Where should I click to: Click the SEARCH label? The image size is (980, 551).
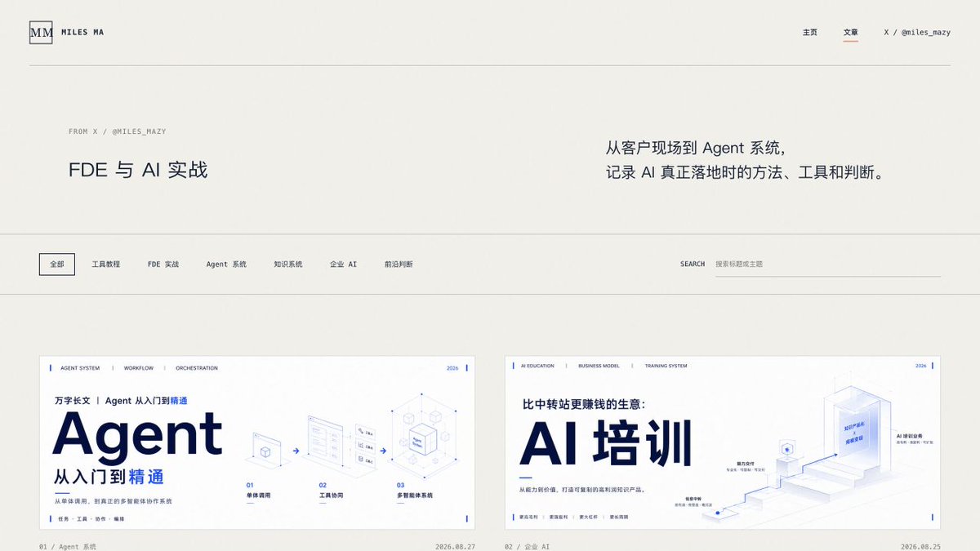[x=693, y=264]
